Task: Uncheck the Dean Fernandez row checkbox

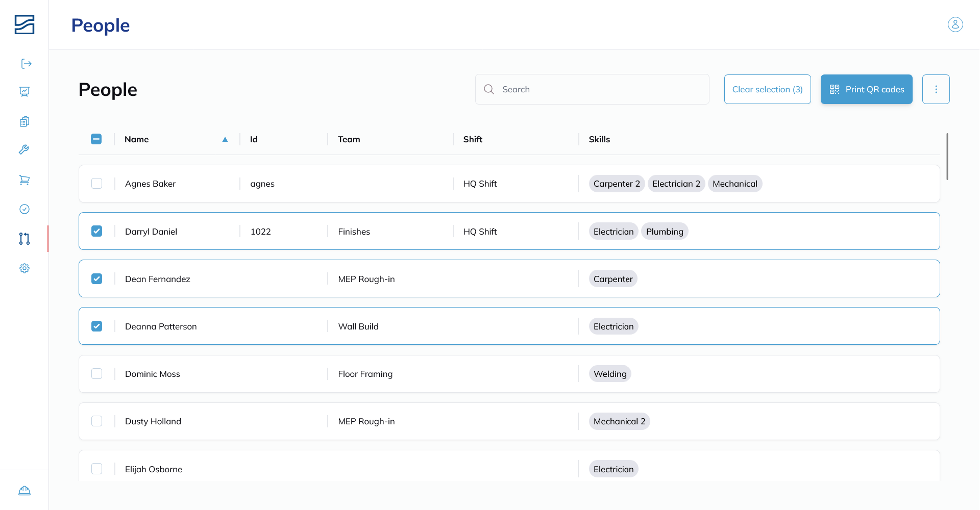Action: [x=96, y=278]
